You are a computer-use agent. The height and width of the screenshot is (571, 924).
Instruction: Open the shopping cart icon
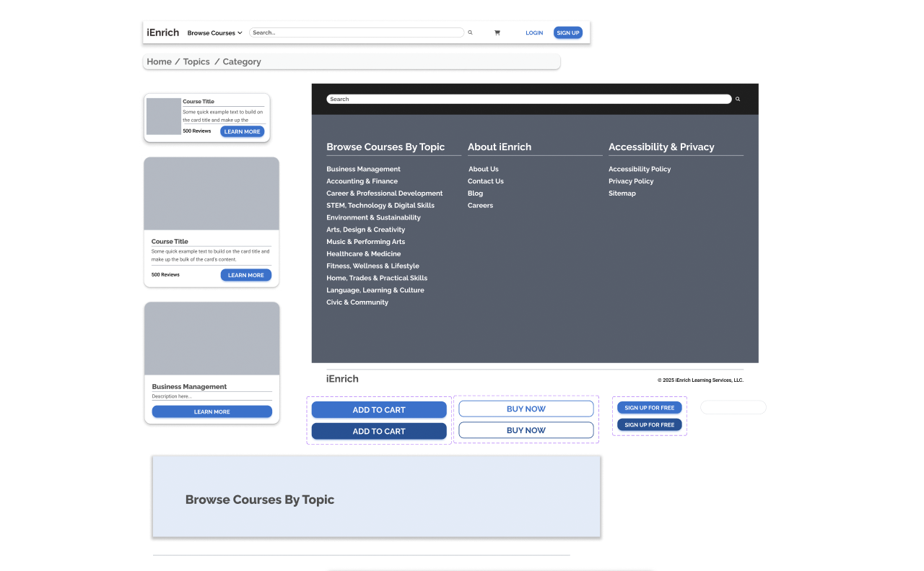497,32
